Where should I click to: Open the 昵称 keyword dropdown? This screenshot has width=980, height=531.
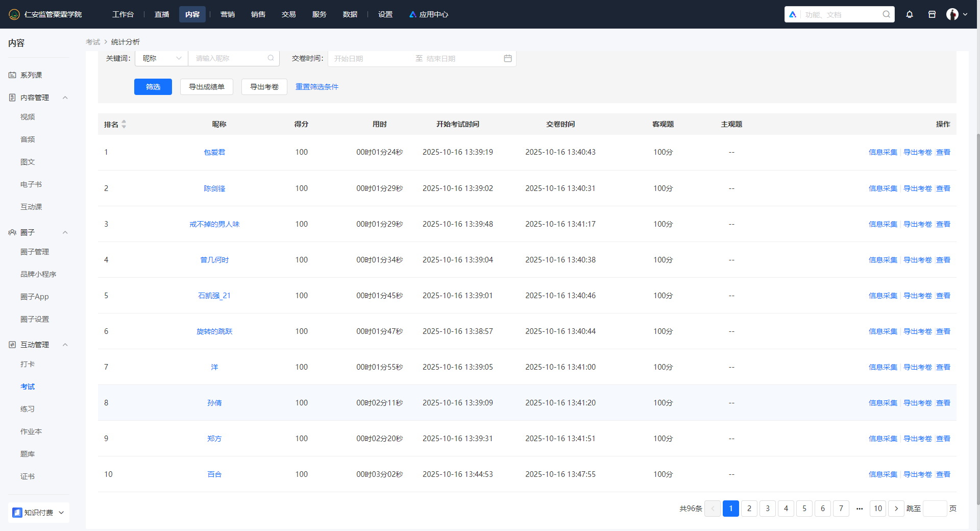pyautogui.click(x=161, y=58)
